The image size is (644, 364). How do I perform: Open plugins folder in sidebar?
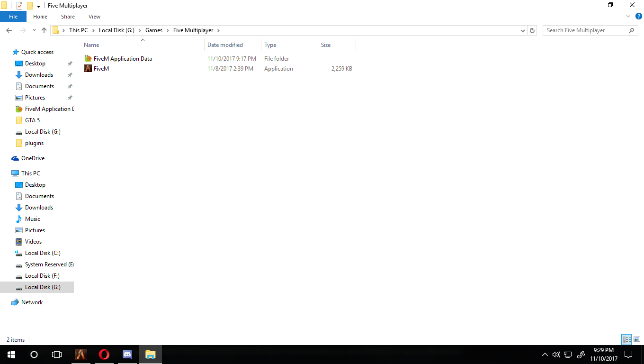tap(34, 143)
